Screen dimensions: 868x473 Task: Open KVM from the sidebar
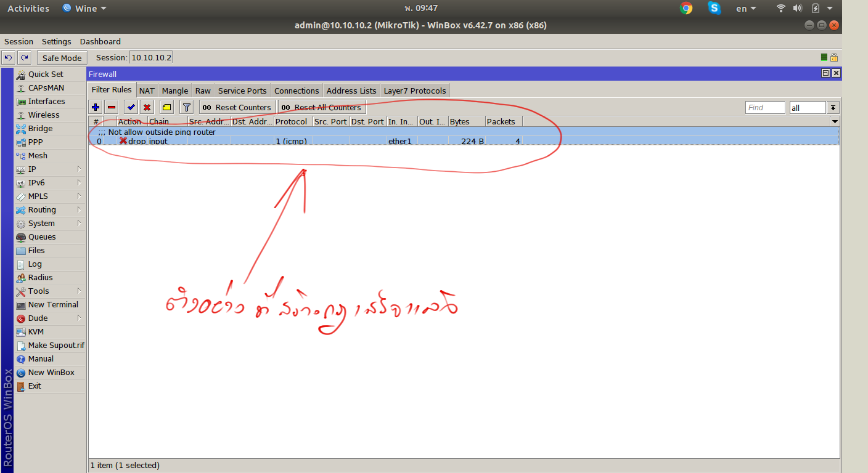coord(51,331)
